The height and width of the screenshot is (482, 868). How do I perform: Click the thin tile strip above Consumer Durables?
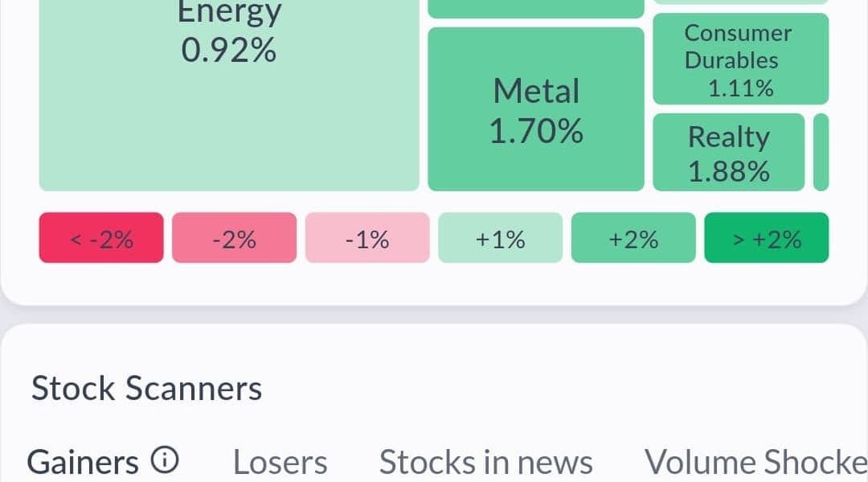pyautogui.click(x=740, y=2)
